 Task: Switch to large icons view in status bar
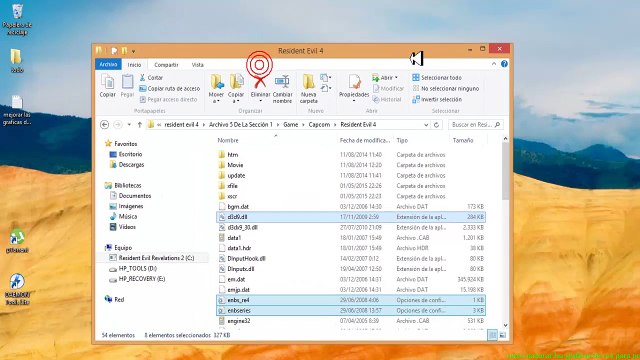pyautogui.click(x=502, y=335)
